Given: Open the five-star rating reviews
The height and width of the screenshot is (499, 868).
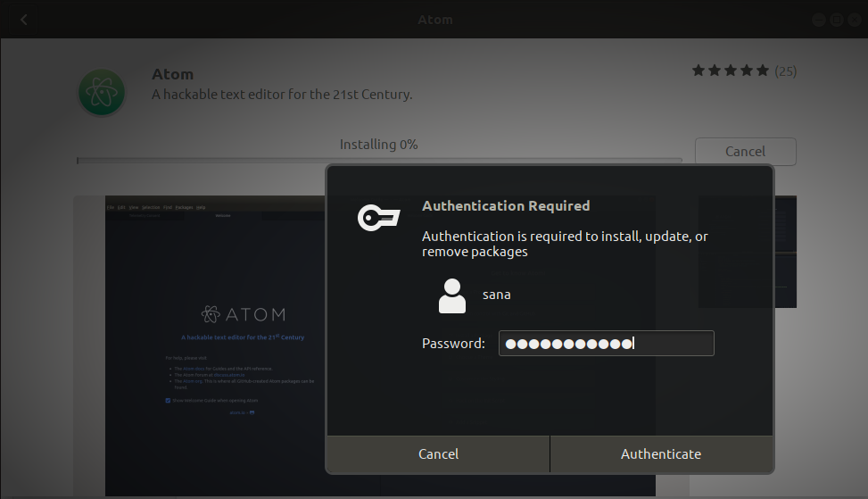Looking at the screenshot, I should [x=730, y=71].
